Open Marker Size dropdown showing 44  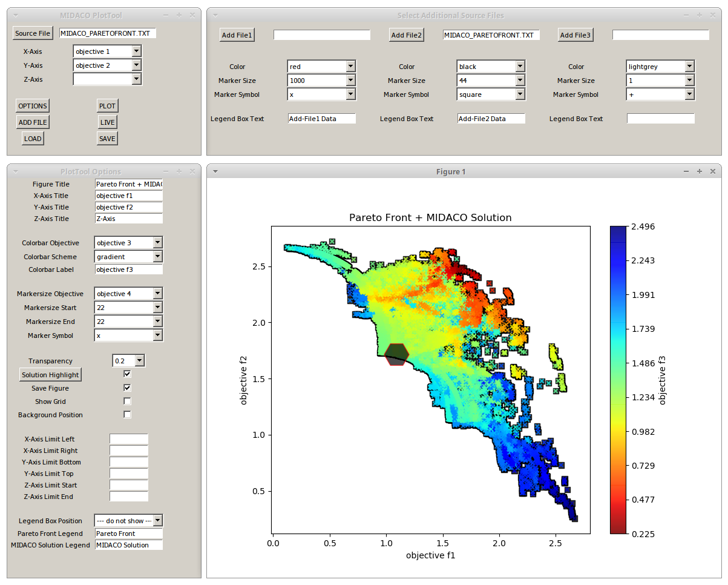[x=491, y=81]
